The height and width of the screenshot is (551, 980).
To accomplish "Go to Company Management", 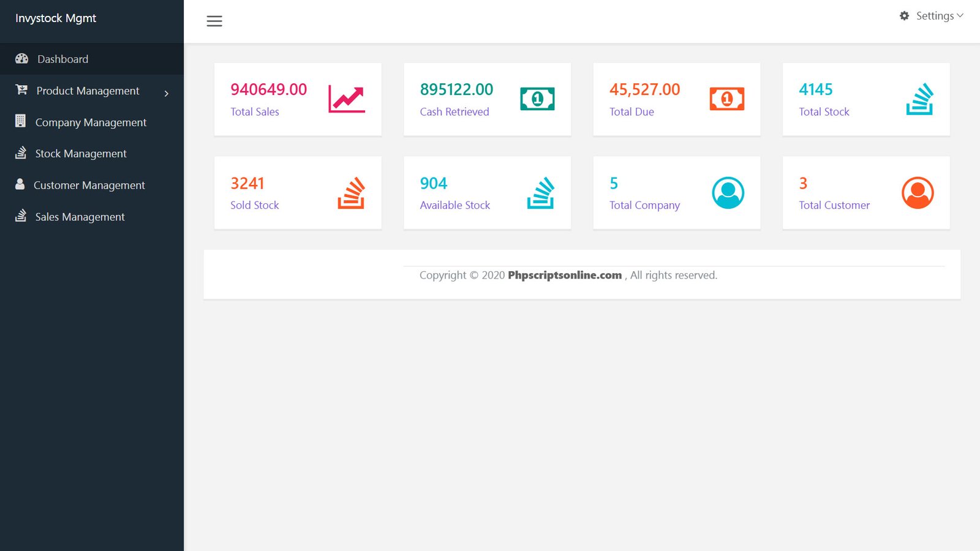I will tap(92, 122).
